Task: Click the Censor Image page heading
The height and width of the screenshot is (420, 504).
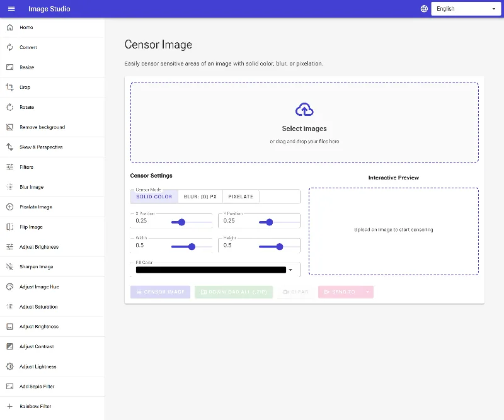Action: pos(158,45)
